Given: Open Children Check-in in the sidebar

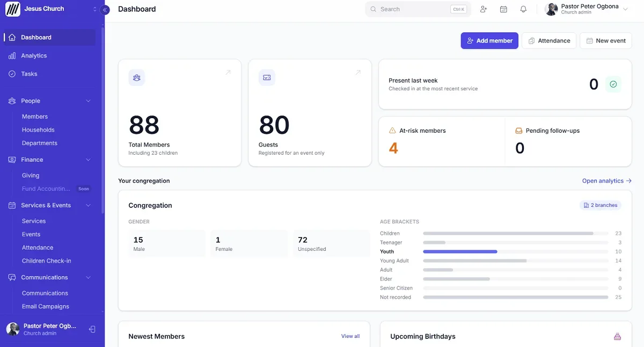Looking at the screenshot, I should coord(47,261).
